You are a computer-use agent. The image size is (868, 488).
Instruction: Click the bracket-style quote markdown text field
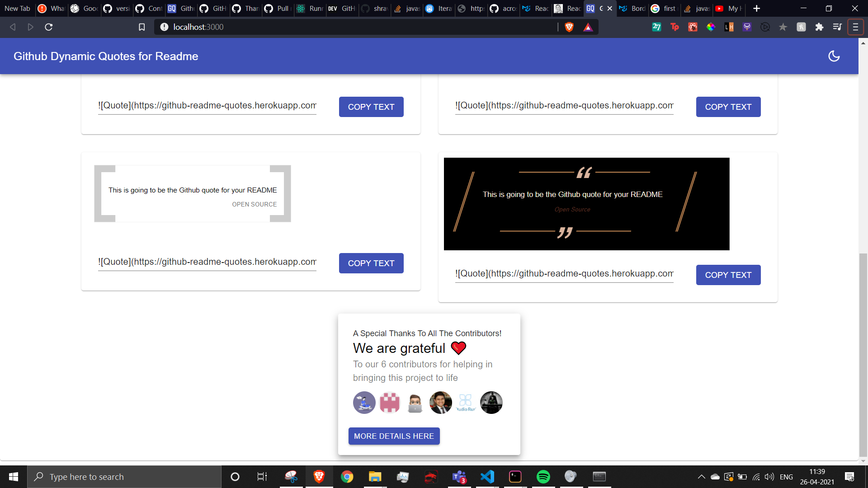click(207, 262)
